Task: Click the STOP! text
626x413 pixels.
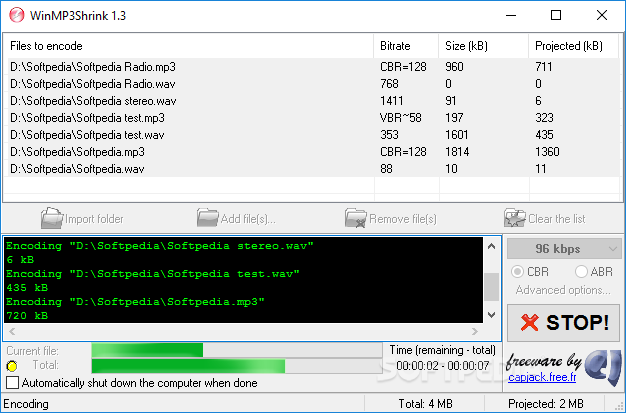Action: point(577,322)
